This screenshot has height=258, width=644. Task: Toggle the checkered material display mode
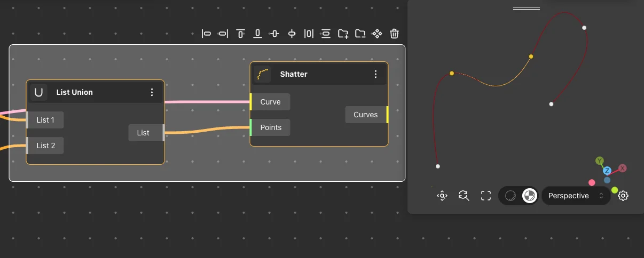coord(529,196)
